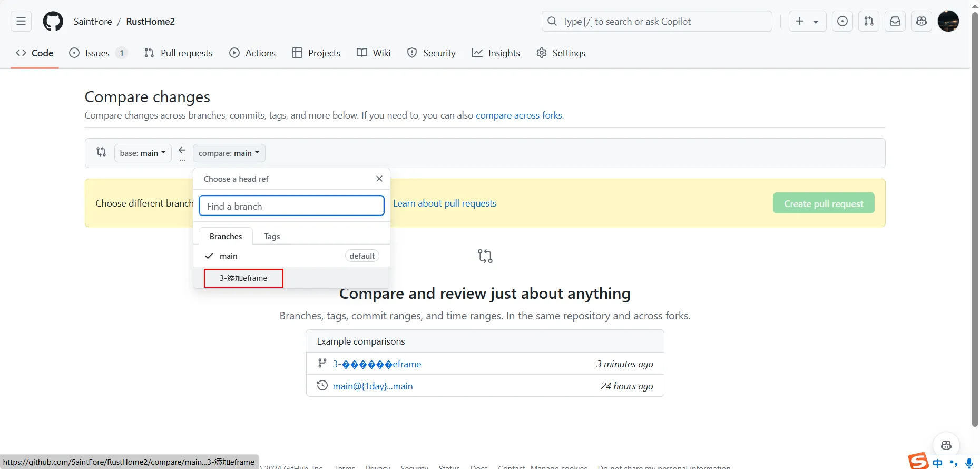Open the pull requests shortcut icon in header

pyautogui.click(x=869, y=22)
